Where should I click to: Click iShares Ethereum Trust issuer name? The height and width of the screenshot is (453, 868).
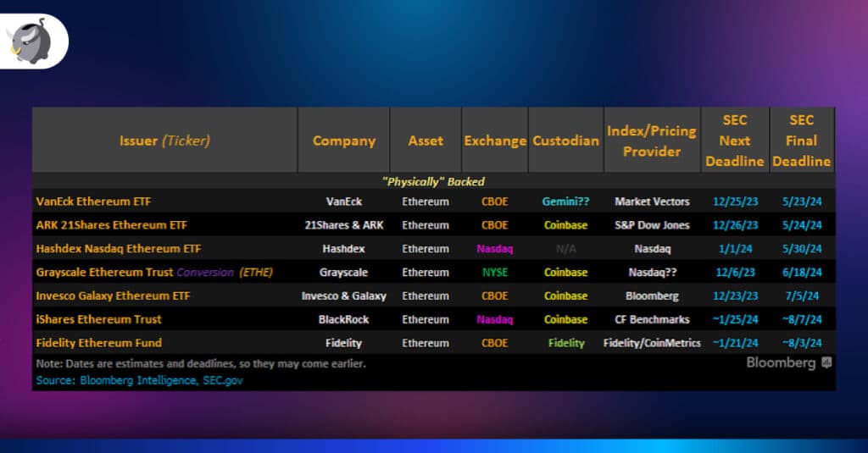[98, 319]
